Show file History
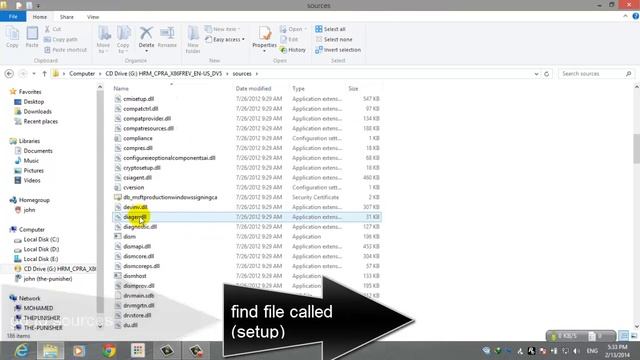Image resolution: width=640 pixels, height=360 pixels. click(x=293, y=50)
